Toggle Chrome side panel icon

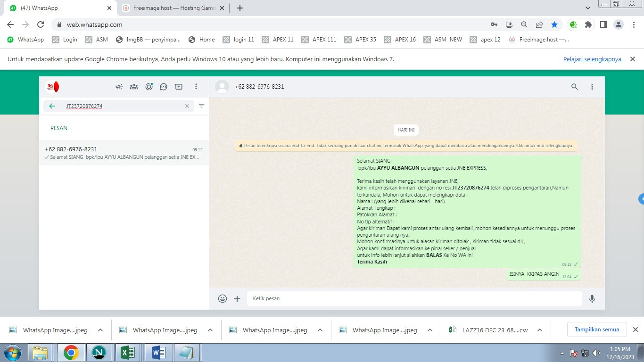pos(603,25)
